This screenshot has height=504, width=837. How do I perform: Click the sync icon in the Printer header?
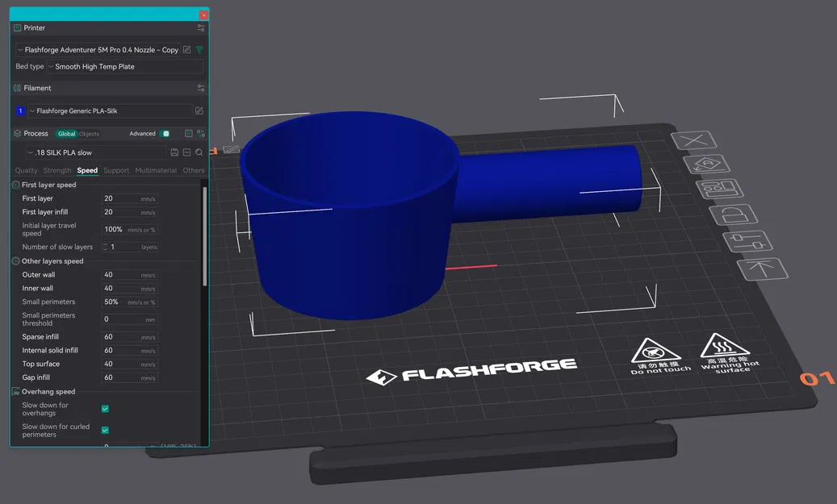[201, 27]
